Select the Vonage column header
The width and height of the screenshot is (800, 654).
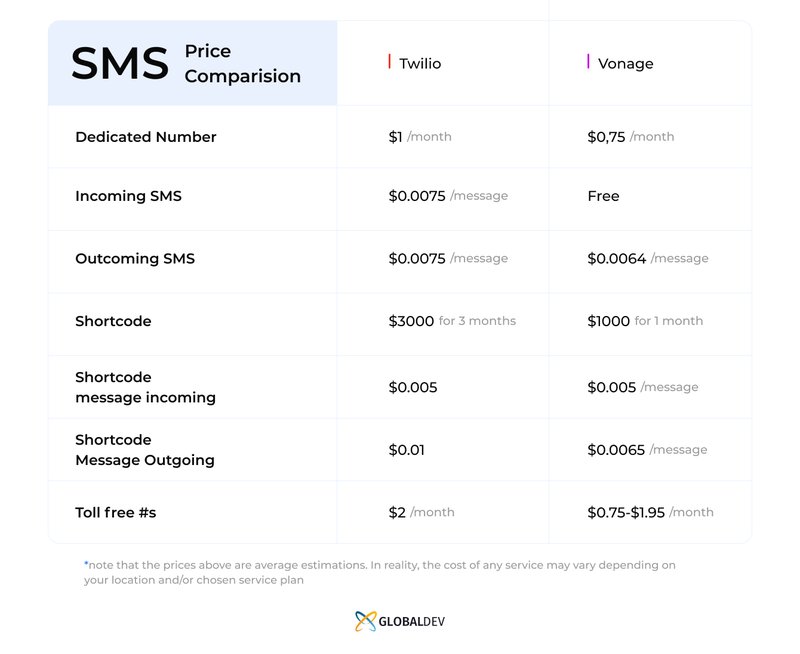click(626, 64)
